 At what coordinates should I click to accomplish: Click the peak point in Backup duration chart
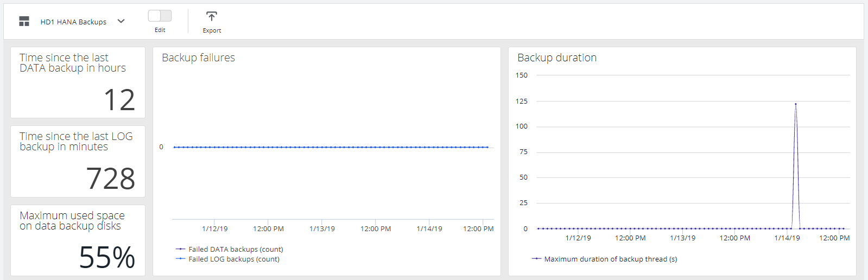[x=796, y=104]
